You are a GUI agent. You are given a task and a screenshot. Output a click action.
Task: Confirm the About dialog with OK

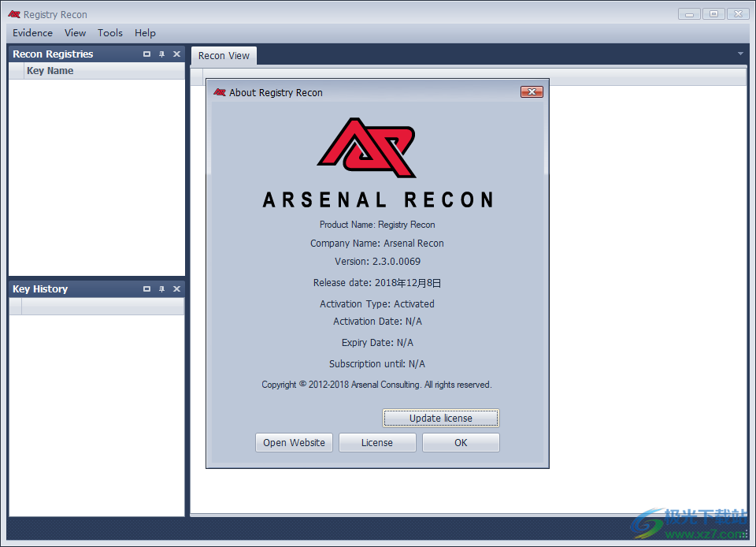click(x=460, y=442)
